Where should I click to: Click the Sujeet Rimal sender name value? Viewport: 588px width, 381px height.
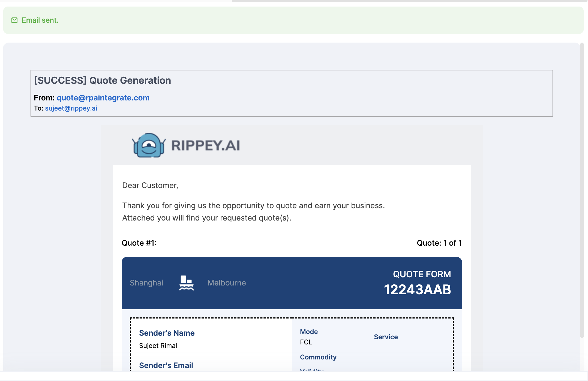158,346
